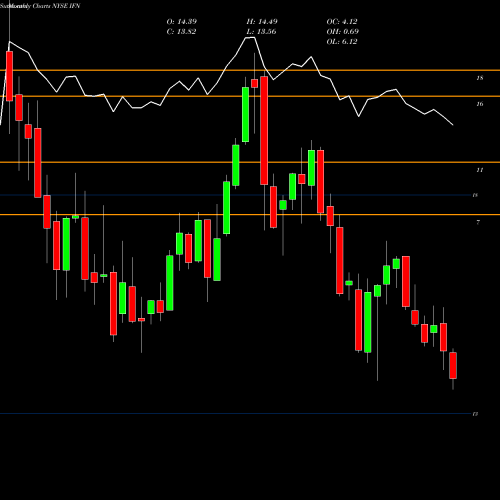Click the price axis label '18'
500x500 pixels.
[480, 78]
